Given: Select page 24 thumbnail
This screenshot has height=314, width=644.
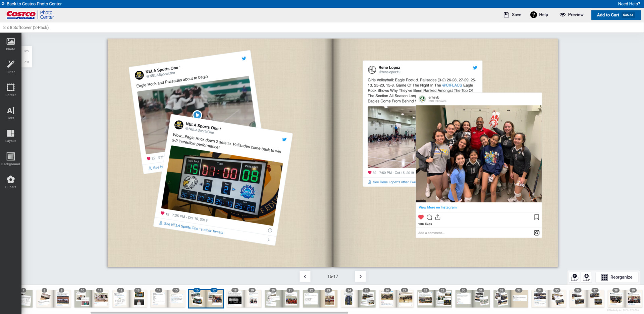Looking at the screenshot, I should coord(350,299).
